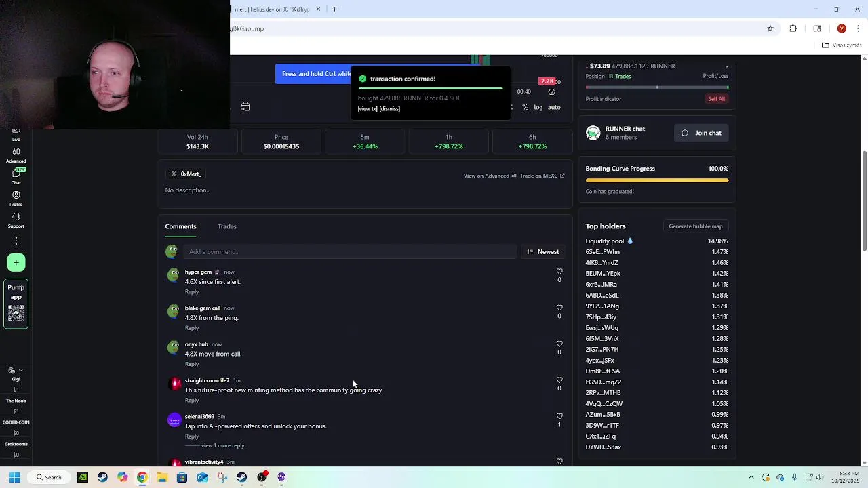The height and width of the screenshot is (488, 868).
Task: Open Chrome profile avatar V
Action: click(x=842, y=28)
